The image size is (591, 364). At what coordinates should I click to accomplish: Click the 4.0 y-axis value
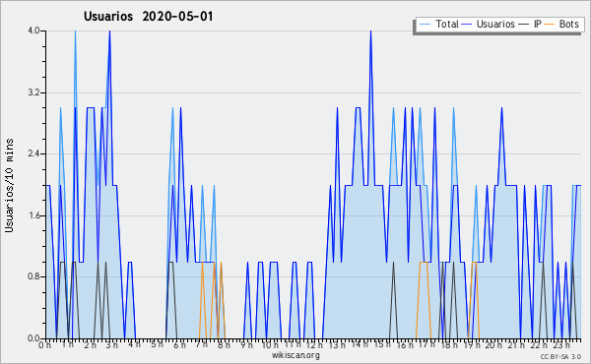[33, 30]
